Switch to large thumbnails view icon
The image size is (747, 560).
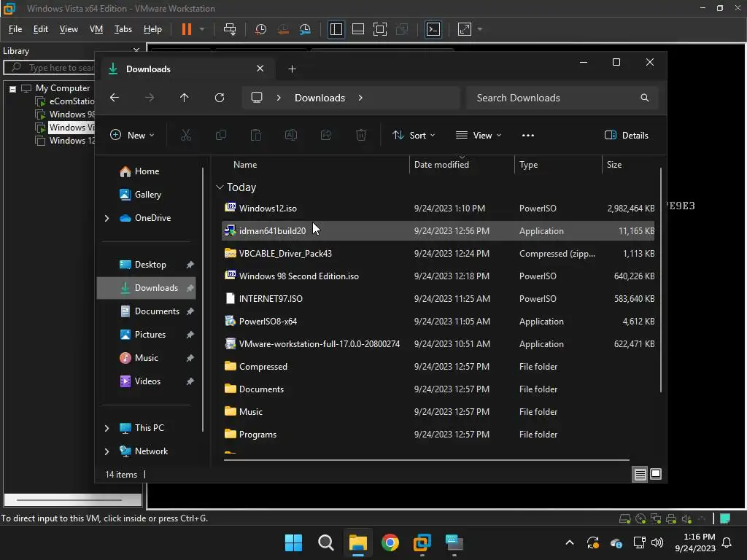[x=656, y=474]
